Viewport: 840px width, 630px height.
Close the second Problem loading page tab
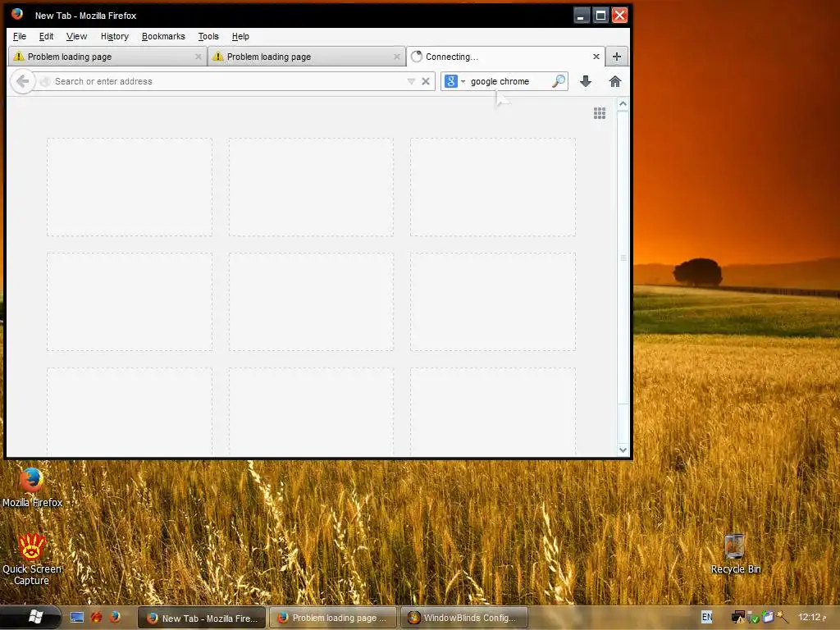tap(397, 57)
